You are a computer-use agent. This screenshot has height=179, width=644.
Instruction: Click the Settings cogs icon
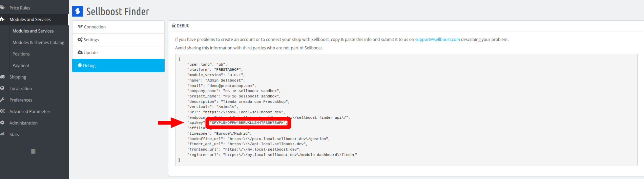click(80, 40)
